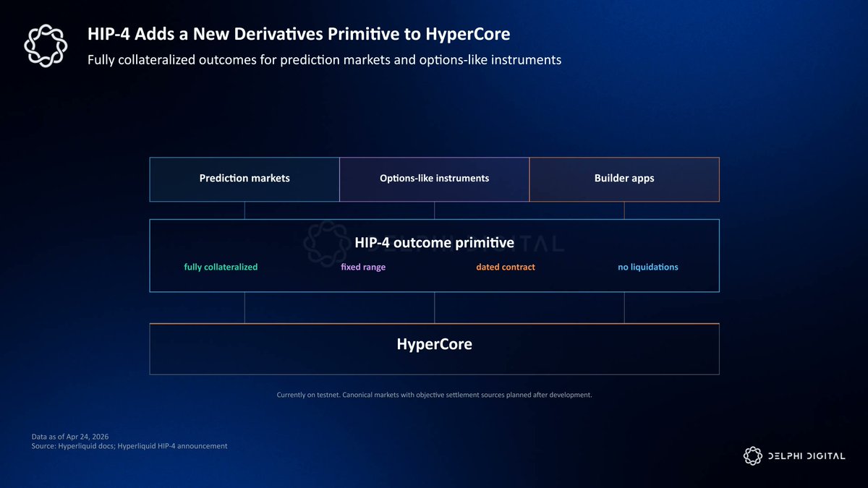Click the connector line under Builder apps
Screen dimensions: 868x488
(x=624, y=210)
